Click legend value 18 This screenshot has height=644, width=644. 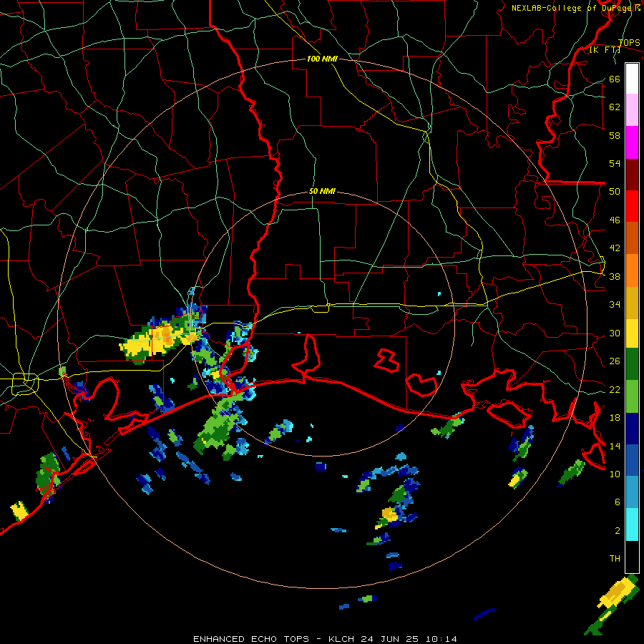(615, 418)
